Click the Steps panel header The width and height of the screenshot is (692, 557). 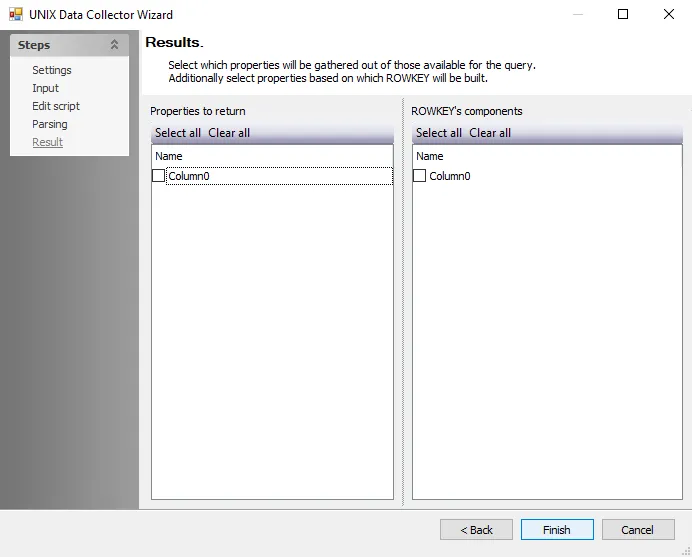69,45
